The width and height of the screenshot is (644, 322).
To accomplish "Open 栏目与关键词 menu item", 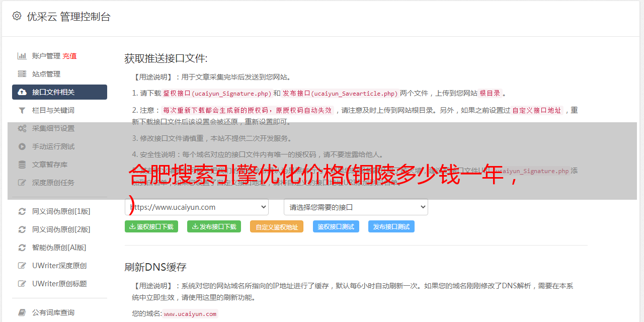I will 59,110.
